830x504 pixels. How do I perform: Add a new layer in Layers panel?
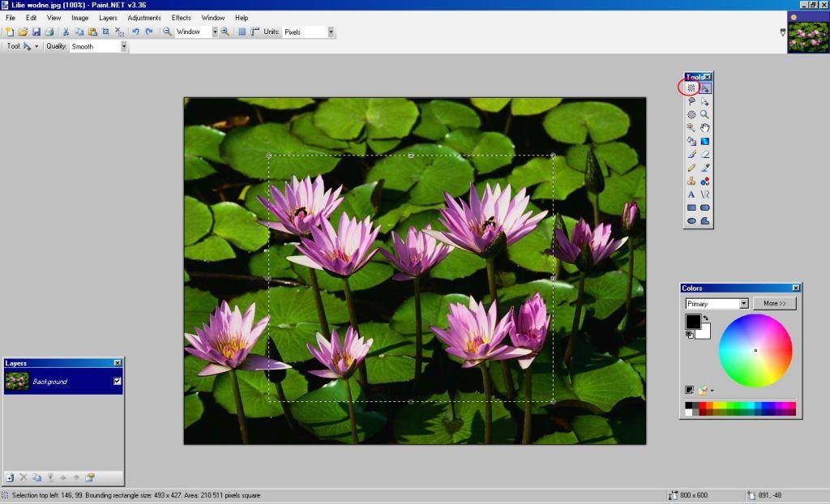pyautogui.click(x=10, y=477)
